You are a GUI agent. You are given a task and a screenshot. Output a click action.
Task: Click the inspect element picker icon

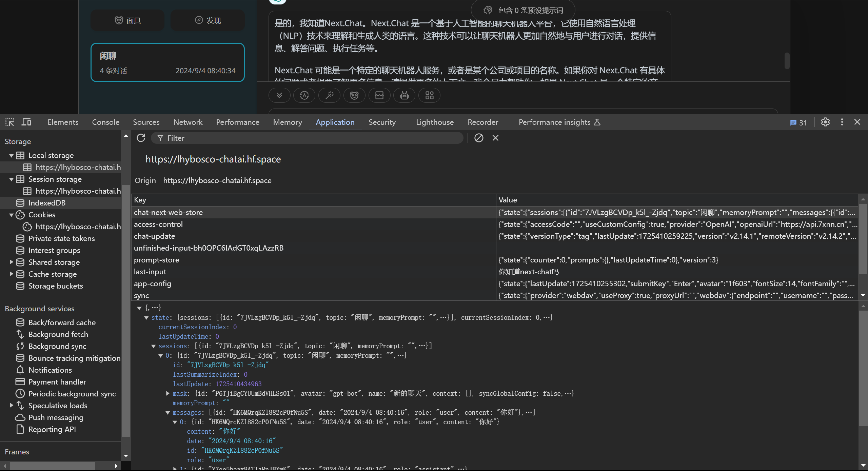tap(9, 122)
